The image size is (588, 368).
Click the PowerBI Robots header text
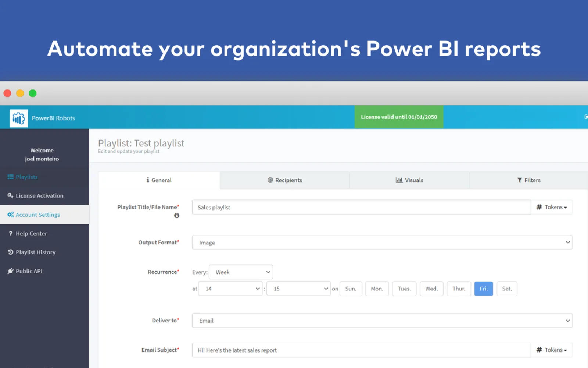pos(53,118)
